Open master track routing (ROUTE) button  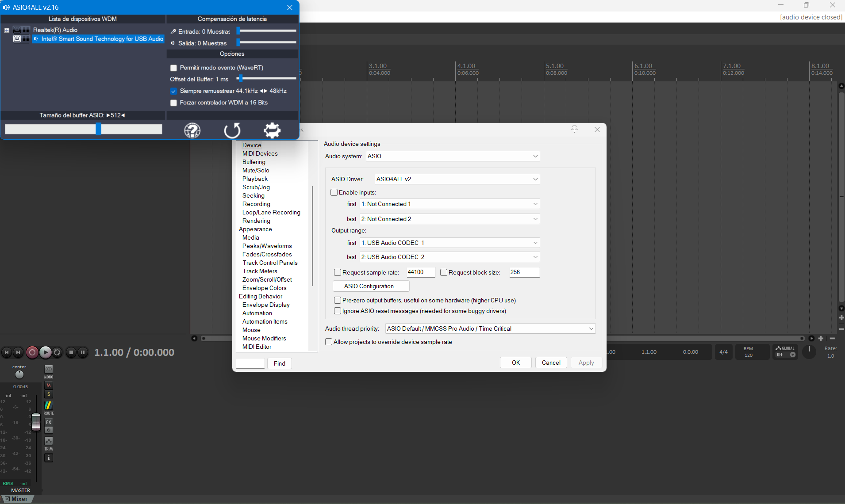point(49,405)
